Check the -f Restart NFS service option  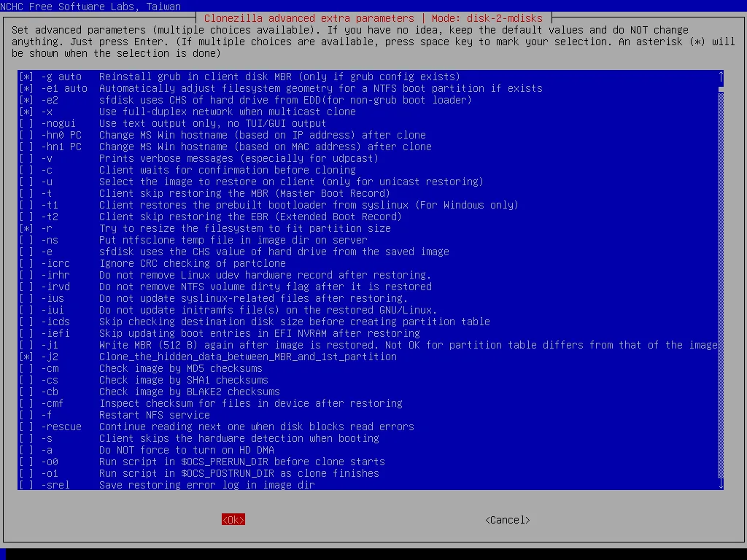[26, 415]
